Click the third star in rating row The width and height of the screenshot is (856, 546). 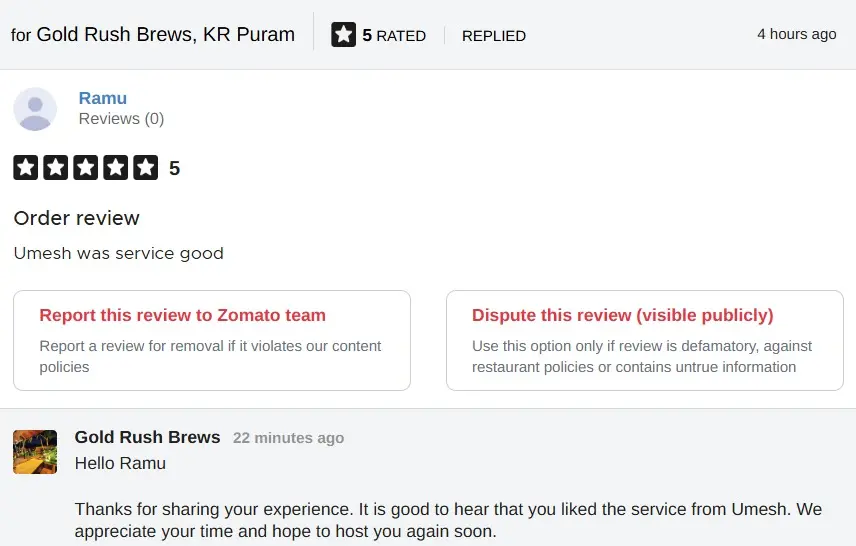[x=86, y=168]
